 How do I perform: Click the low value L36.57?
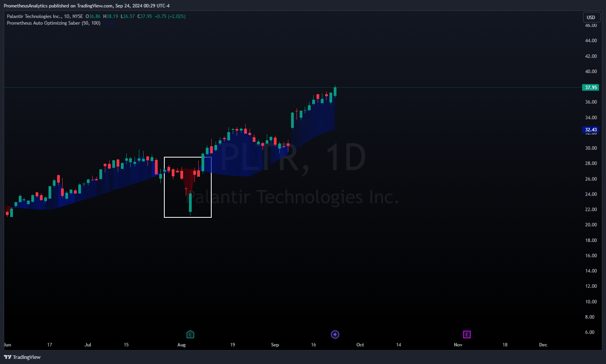click(x=128, y=16)
